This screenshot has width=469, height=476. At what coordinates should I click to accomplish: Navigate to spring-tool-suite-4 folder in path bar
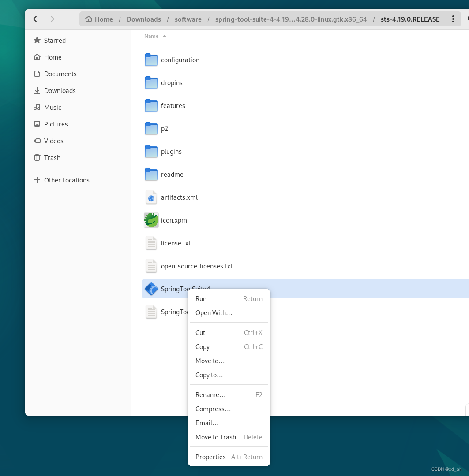pyautogui.click(x=291, y=19)
